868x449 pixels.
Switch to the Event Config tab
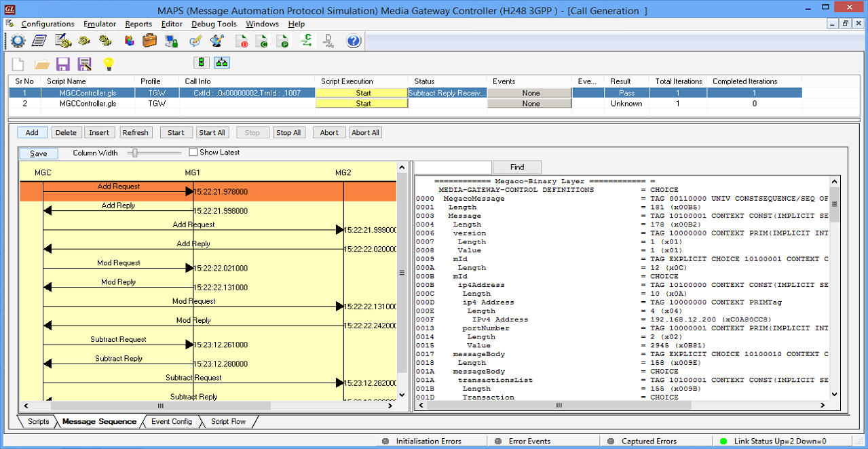[171, 421]
